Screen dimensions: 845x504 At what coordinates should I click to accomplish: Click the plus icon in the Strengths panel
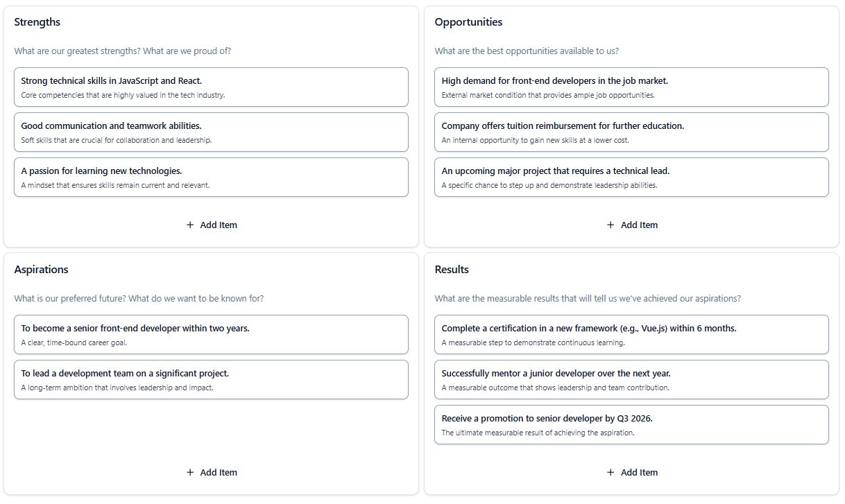(190, 225)
